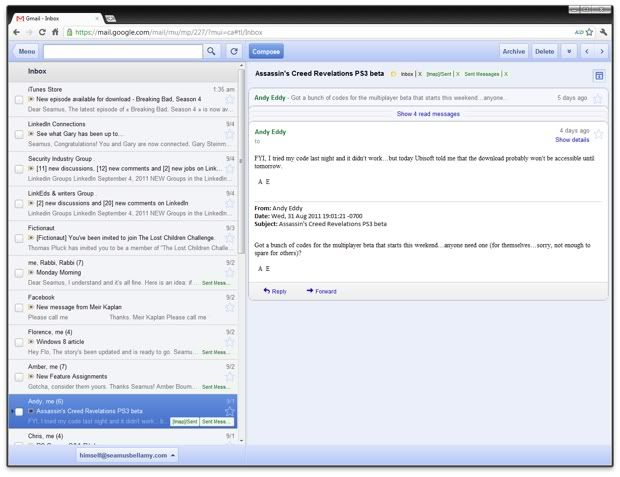Click the [Imap]/Sent label link

(439, 74)
